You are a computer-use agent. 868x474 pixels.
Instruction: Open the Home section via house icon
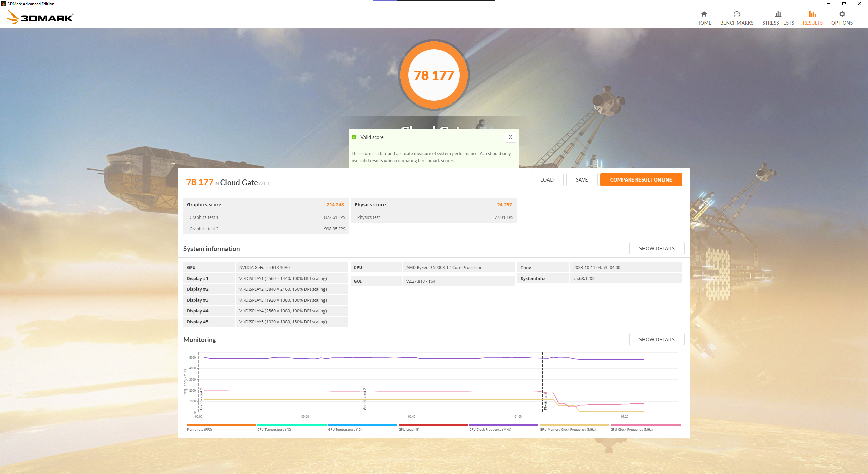click(704, 14)
